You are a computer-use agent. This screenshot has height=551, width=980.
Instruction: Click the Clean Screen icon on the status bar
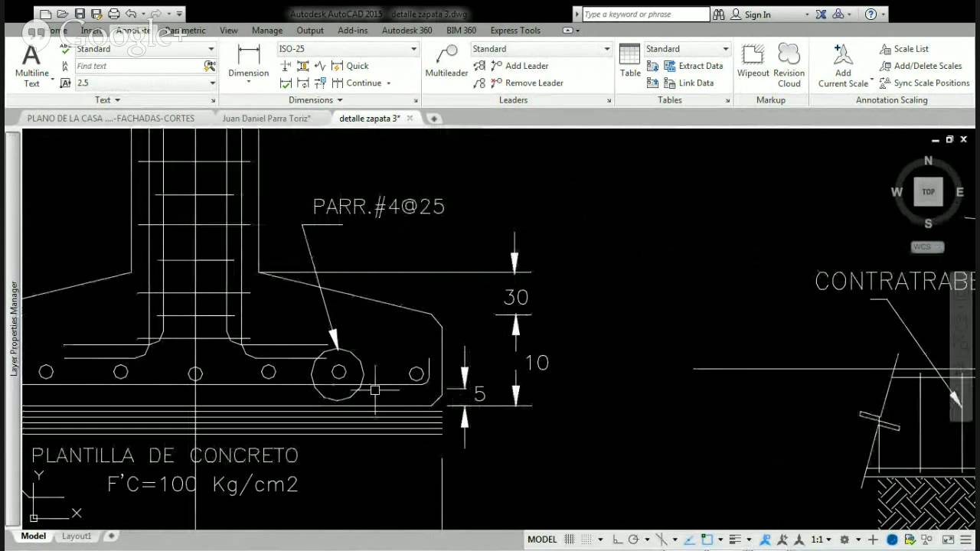tap(948, 540)
